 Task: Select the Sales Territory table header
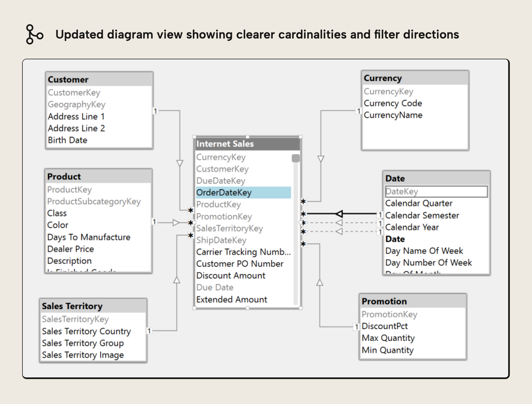point(93,306)
